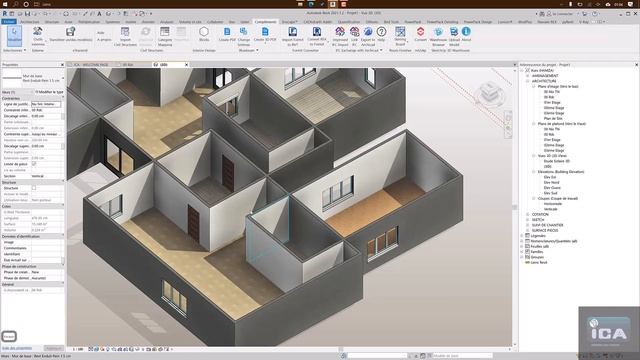The height and width of the screenshot is (360, 640).
Task: Expand the AMENAGEMENT node
Action: (528, 76)
